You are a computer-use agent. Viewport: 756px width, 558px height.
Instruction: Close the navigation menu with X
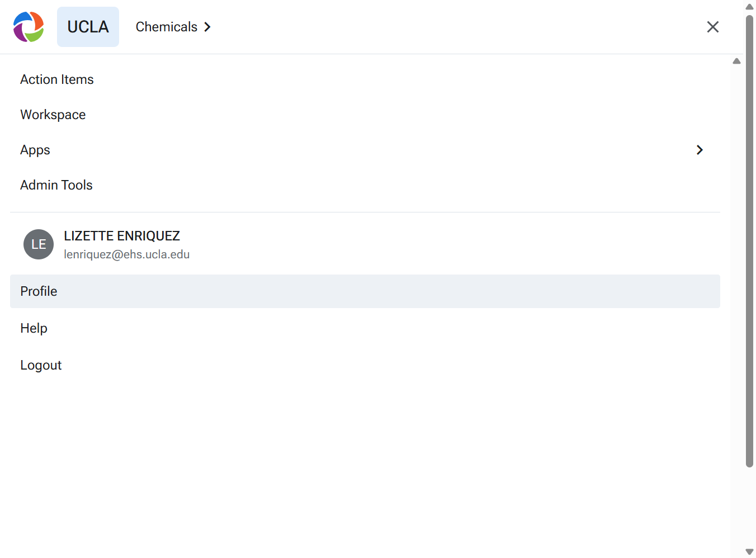click(712, 27)
